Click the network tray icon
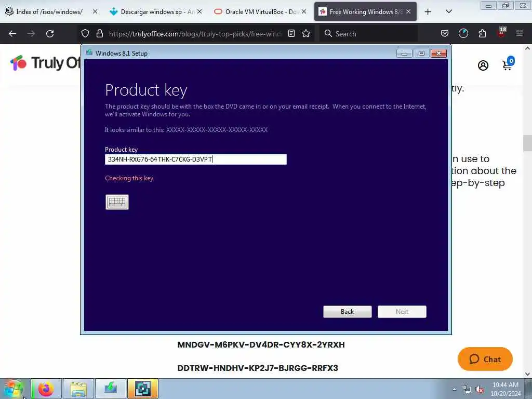The image size is (532, 399). [467, 390]
